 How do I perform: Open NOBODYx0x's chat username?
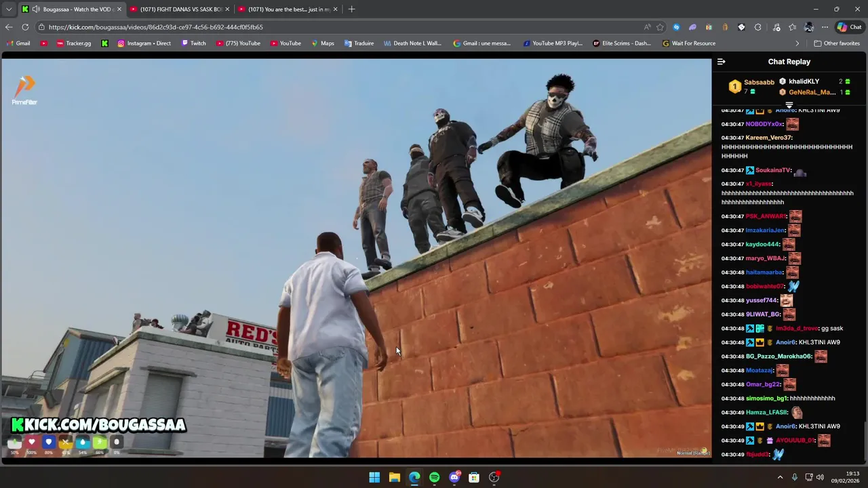click(764, 124)
